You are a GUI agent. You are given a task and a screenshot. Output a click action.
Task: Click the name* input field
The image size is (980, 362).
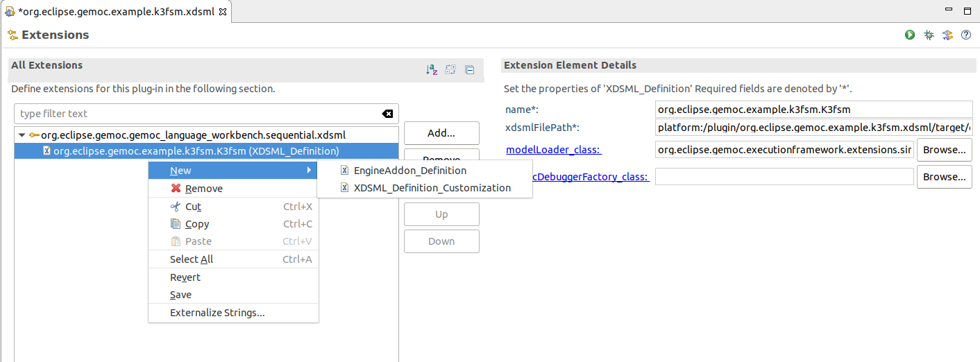coord(813,110)
